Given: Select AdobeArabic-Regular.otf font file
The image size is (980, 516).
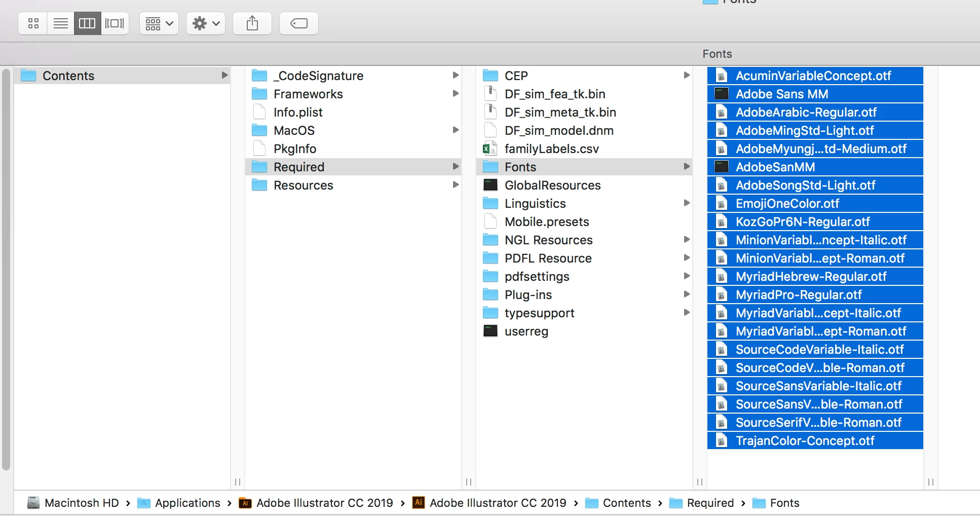Looking at the screenshot, I should (815, 112).
